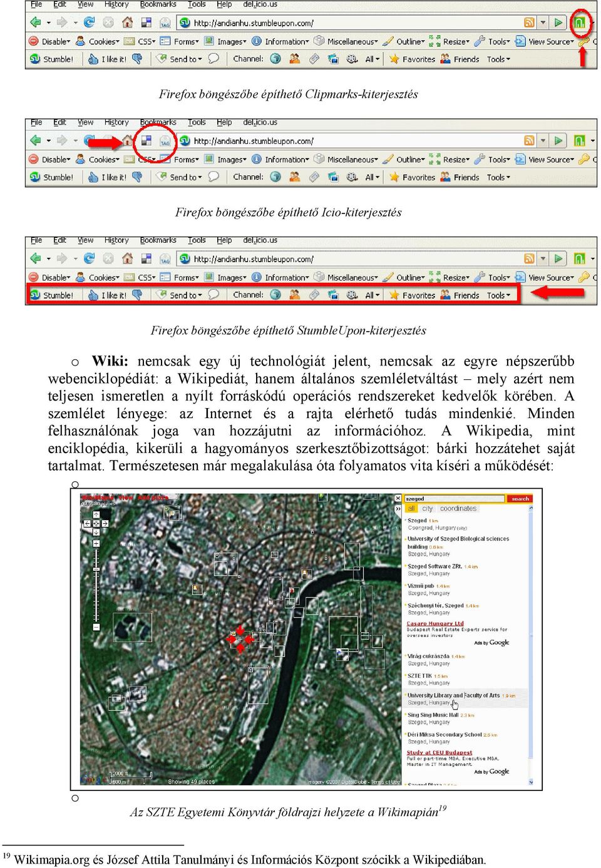This screenshot has width=601, height=868.
Task: Click the Stumble! button in the StumbleUpon screenshot
Action: [x=51, y=295]
